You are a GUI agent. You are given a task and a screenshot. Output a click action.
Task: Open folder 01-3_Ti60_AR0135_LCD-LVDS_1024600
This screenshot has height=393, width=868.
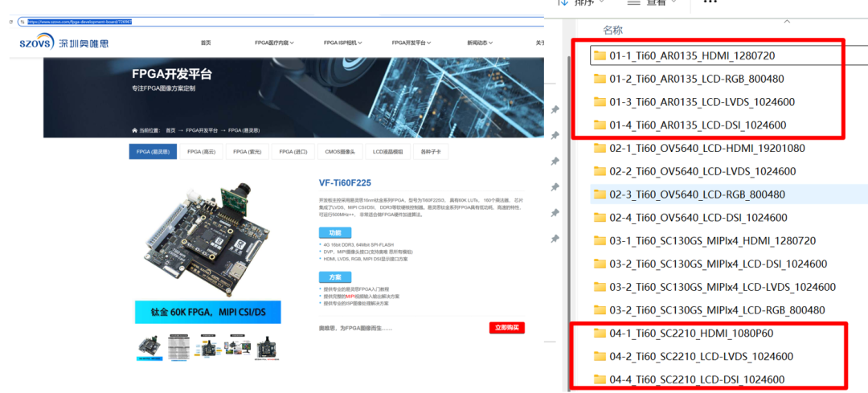click(694, 102)
